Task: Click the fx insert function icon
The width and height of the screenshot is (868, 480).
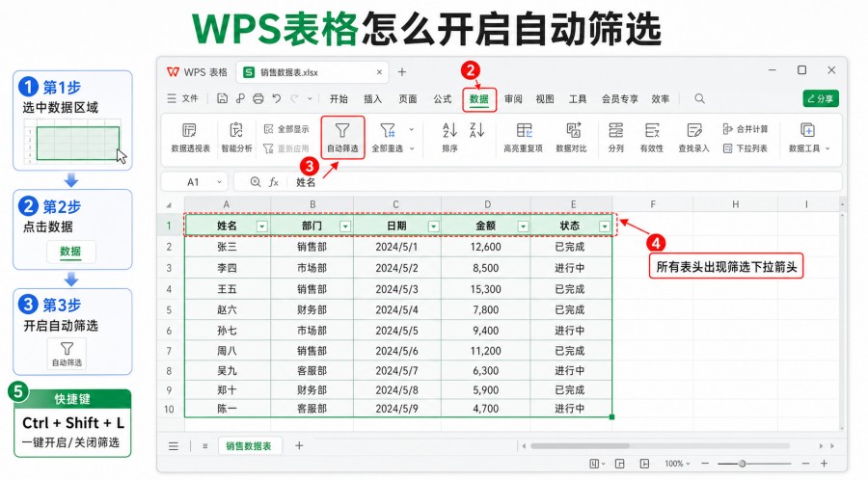Action: [x=274, y=182]
